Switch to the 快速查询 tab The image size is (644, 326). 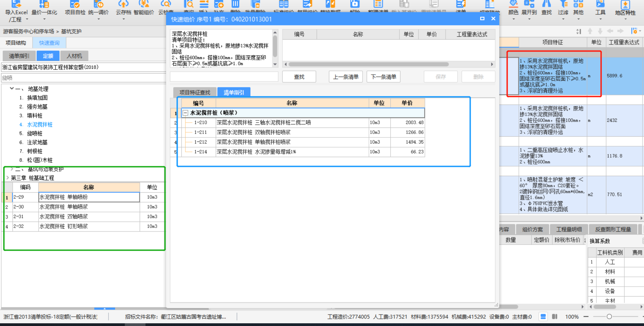pos(49,43)
